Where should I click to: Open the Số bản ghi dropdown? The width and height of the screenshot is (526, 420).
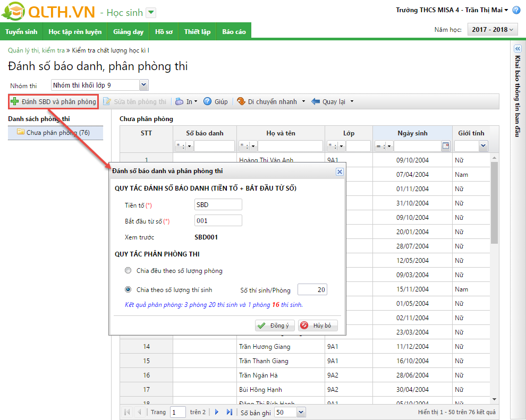coord(301,412)
